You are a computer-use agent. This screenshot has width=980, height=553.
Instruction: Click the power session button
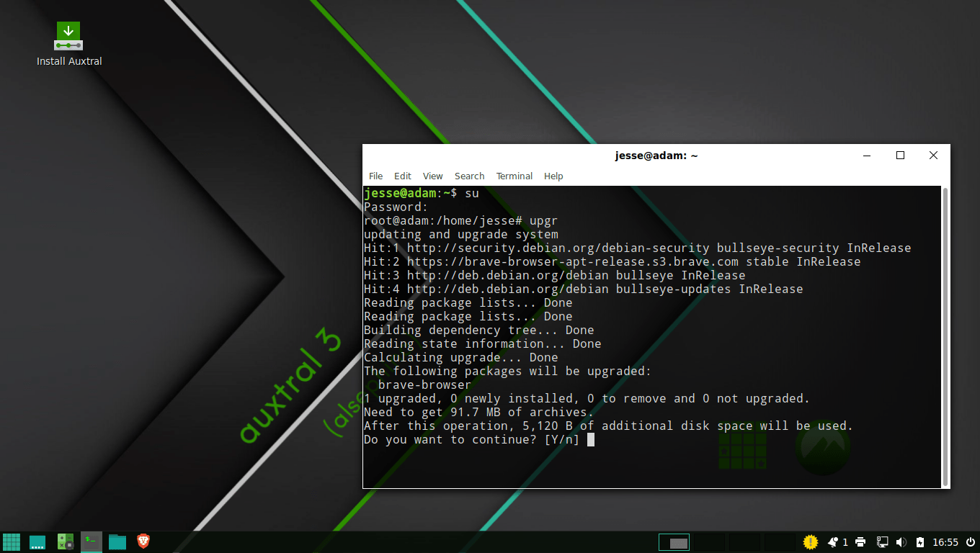point(970,542)
